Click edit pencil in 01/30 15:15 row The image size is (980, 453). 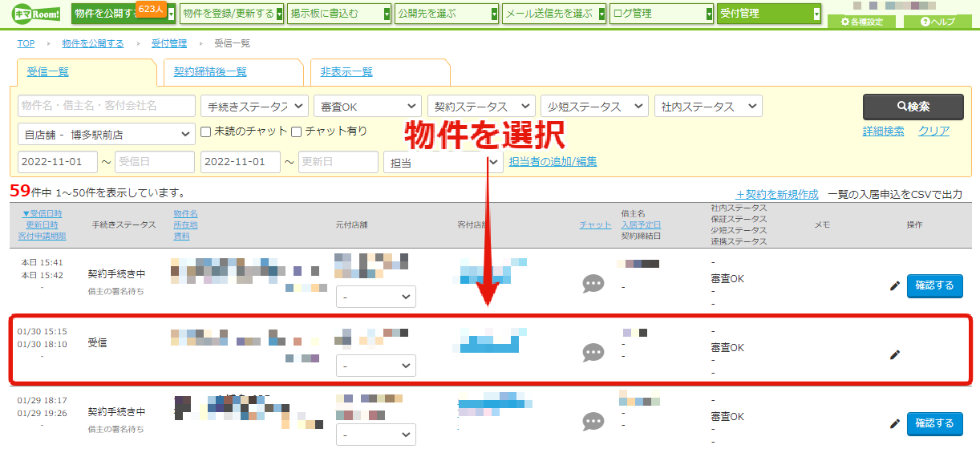(895, 354)
